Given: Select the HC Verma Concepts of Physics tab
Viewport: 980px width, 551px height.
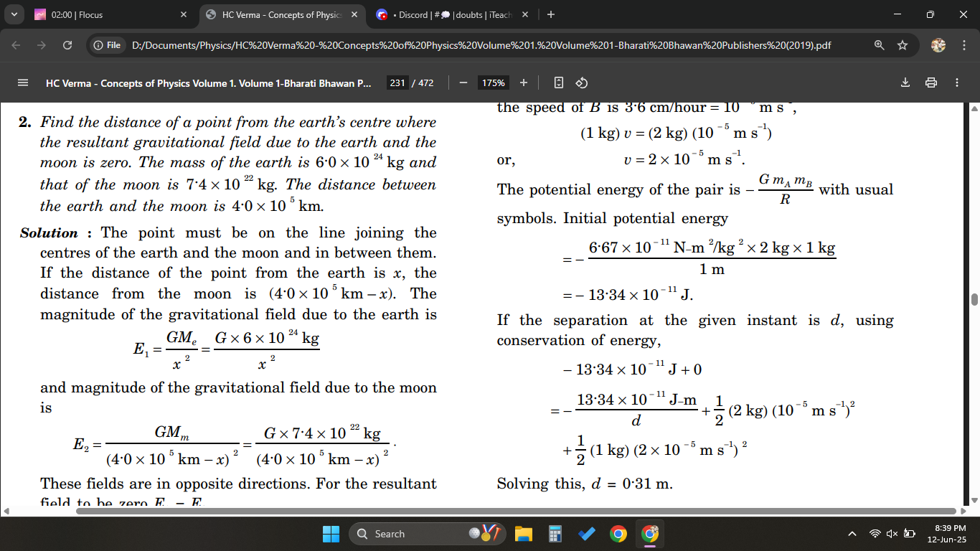Looking at the screenshot, I should 283,14.
